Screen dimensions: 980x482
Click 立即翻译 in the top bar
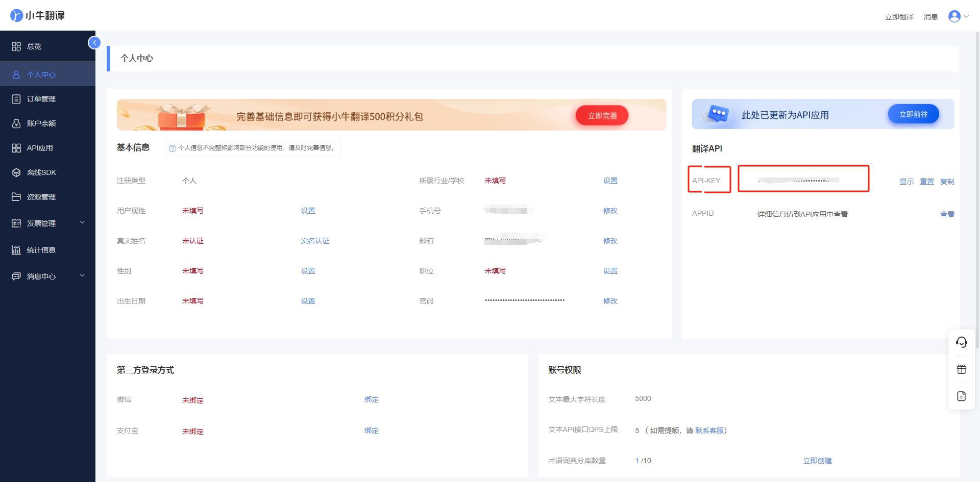(899, 17)
